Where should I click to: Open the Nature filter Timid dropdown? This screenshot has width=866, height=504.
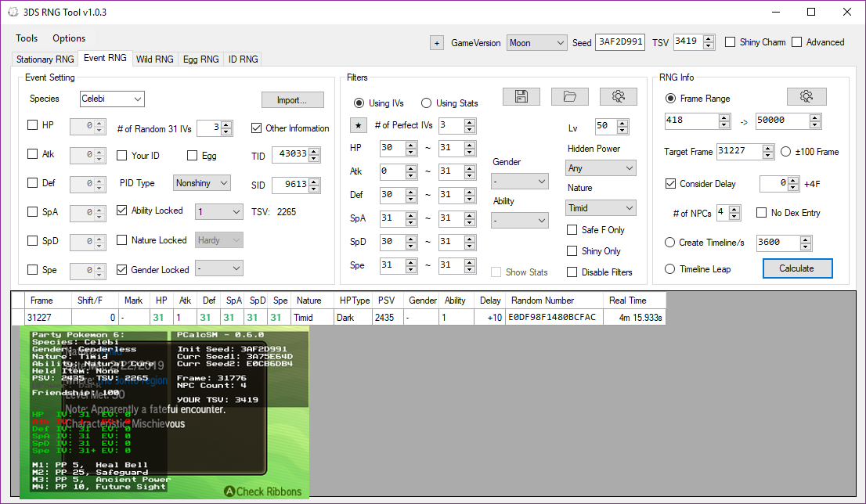pos(601,208)
